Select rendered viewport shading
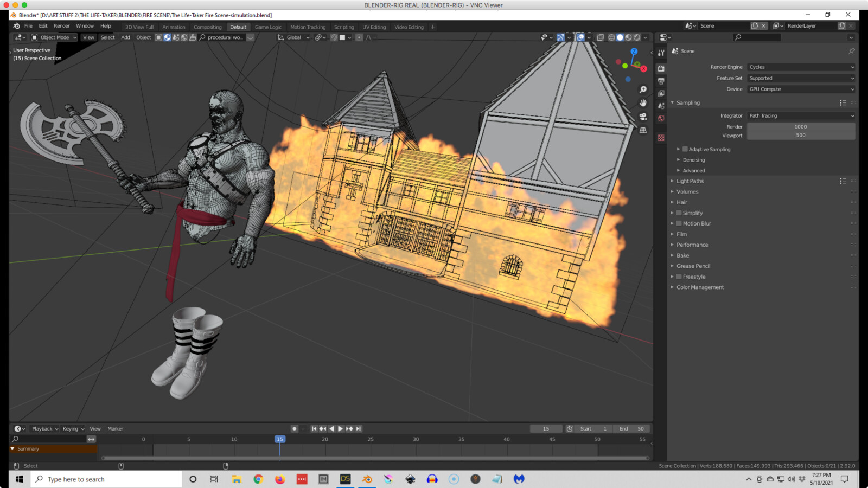Image resolution: width=868 pixels, height=488 pixels. point(637,37)
